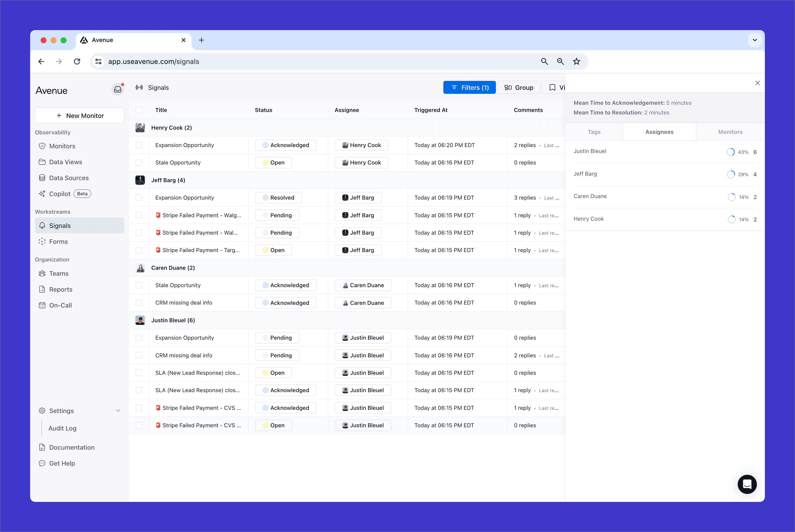The image size is (795, 532).
Task: Select checkbox for CRM missing deal info Acknowledged
Action: click(139, 303)
